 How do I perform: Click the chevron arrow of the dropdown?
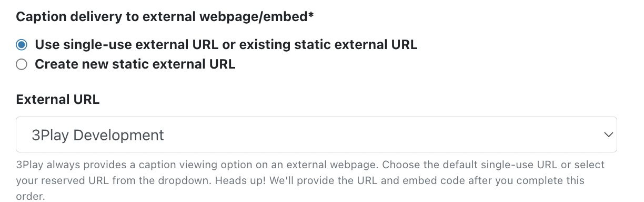click(x=609, y=135)
